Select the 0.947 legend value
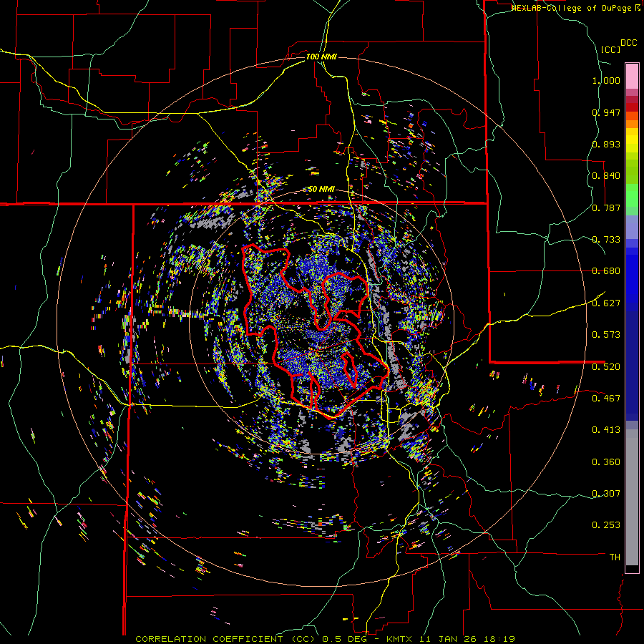The height and width of the screenshot is (644, 644). tap(606, 112)
